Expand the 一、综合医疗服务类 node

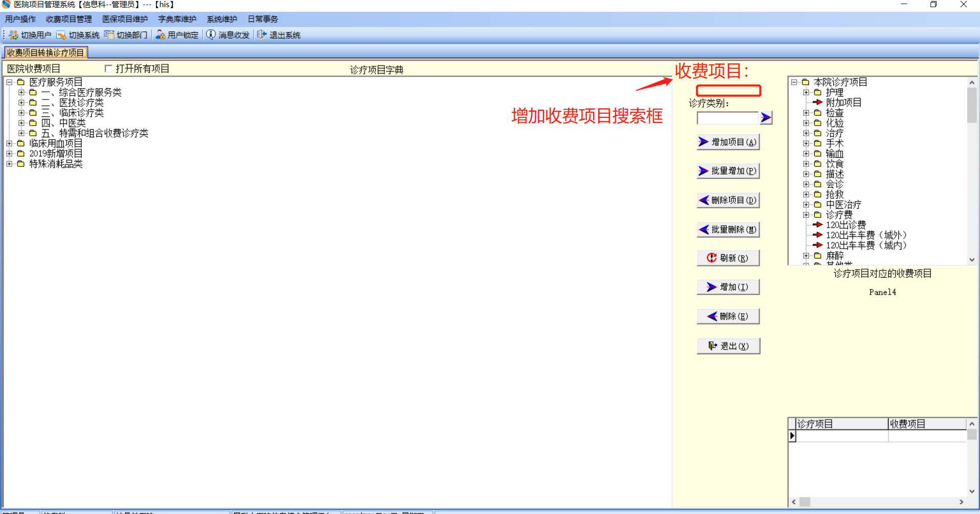pos(21,92)
